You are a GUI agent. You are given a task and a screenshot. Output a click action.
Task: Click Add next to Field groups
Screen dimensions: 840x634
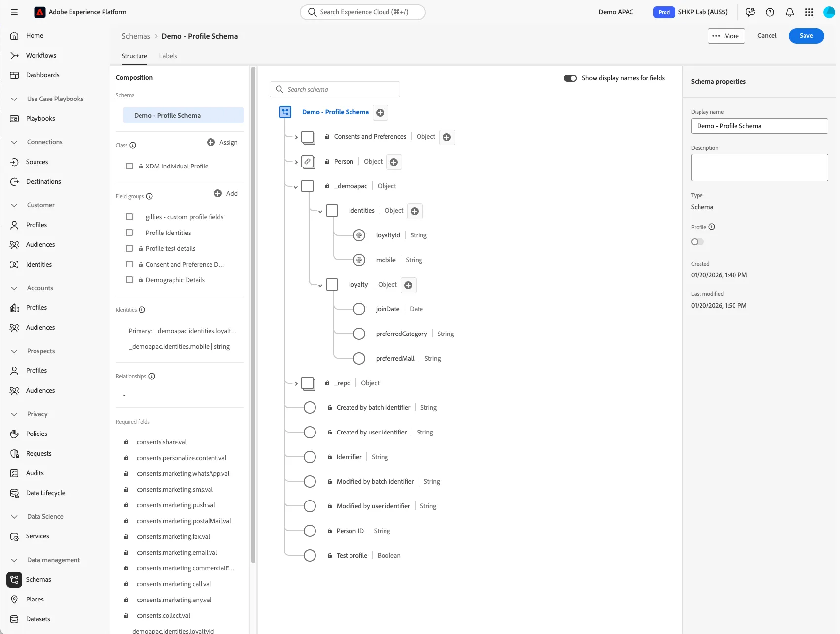tap(226, 193)
